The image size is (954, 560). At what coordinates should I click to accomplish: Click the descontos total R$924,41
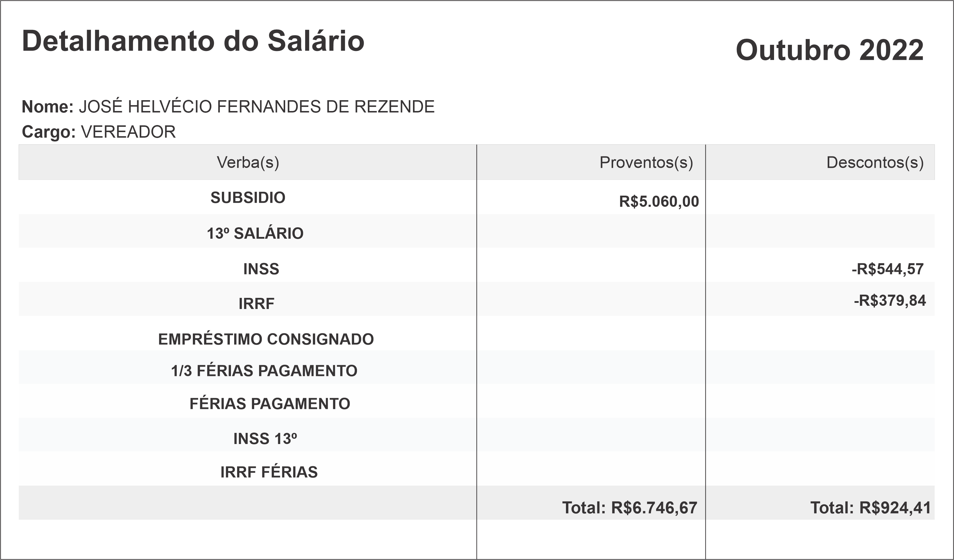tap(870, 507)
